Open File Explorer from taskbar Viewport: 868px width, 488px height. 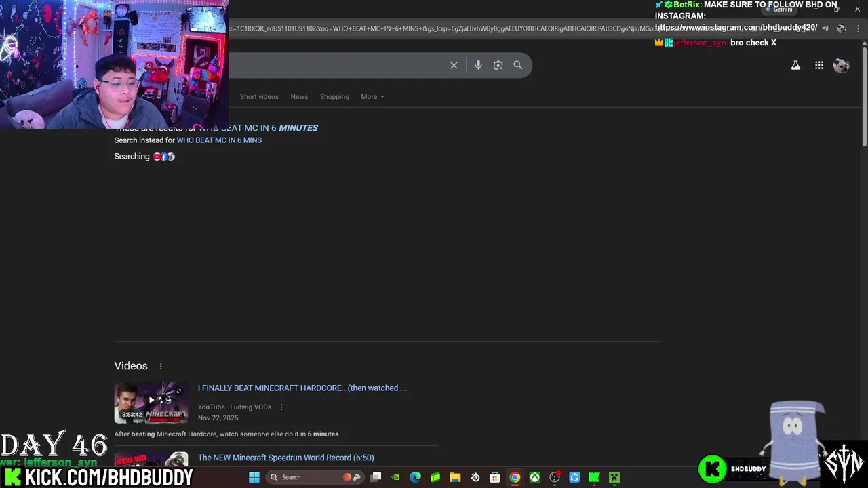(455, 477)
